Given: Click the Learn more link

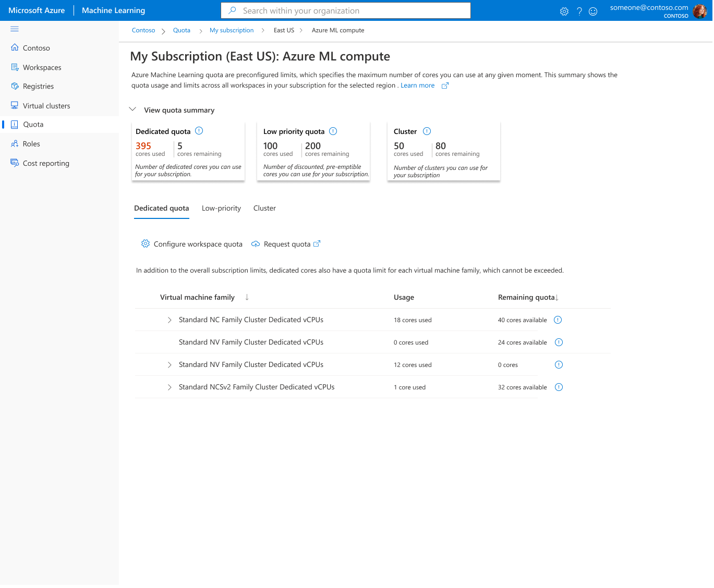Looking at the screenshot, I should tap(417, 85).
